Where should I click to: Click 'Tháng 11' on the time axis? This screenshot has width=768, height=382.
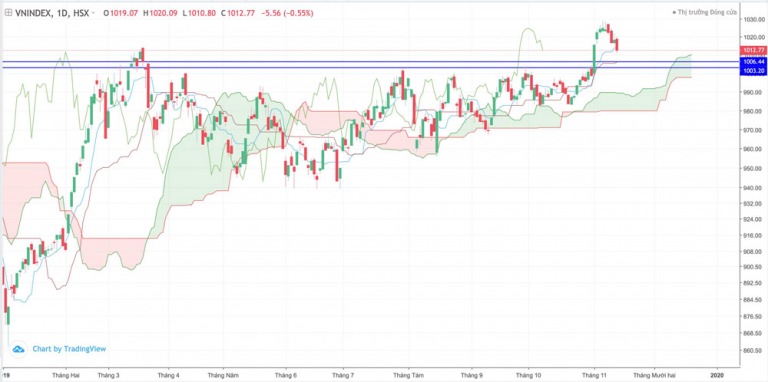tap(595, 376)
